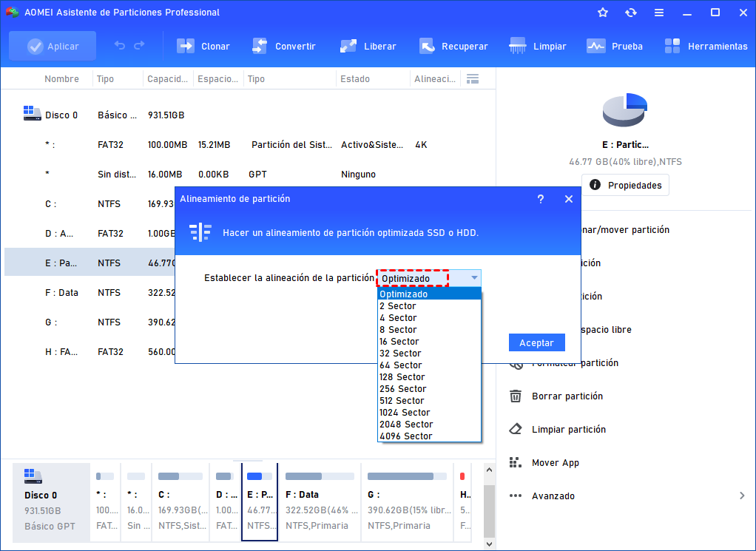This screenshot has height=551, width=756.
Task: Open column settings list icon
Action: pyautogui.click(x=473, y=78)
